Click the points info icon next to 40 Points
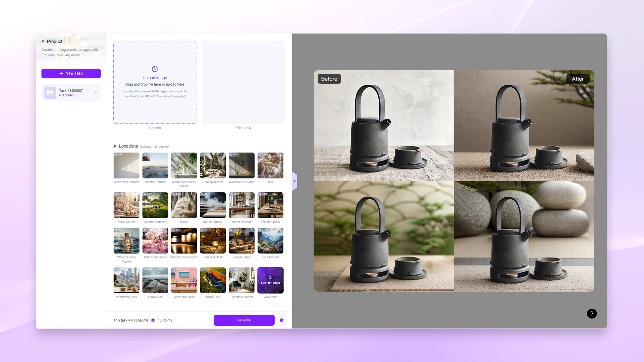 (153, 320)
